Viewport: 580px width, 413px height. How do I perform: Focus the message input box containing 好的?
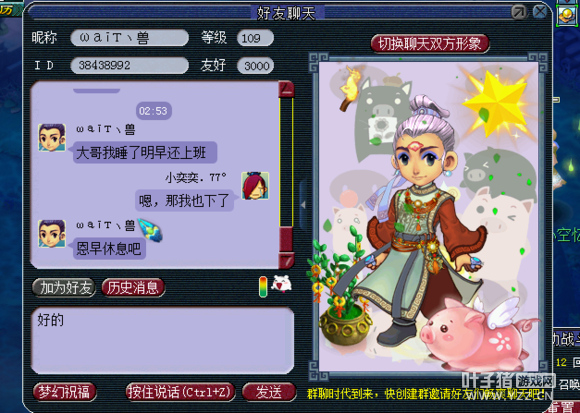coord(163,340)
